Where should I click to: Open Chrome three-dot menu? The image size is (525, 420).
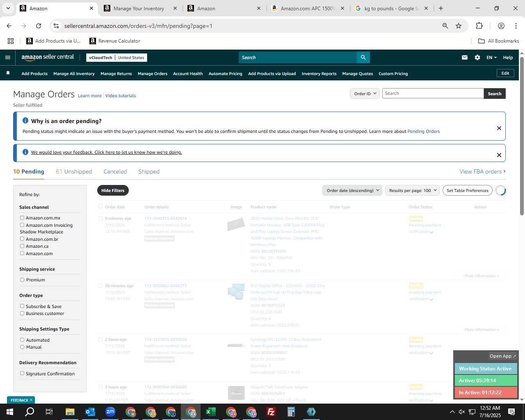pos(516,26)
